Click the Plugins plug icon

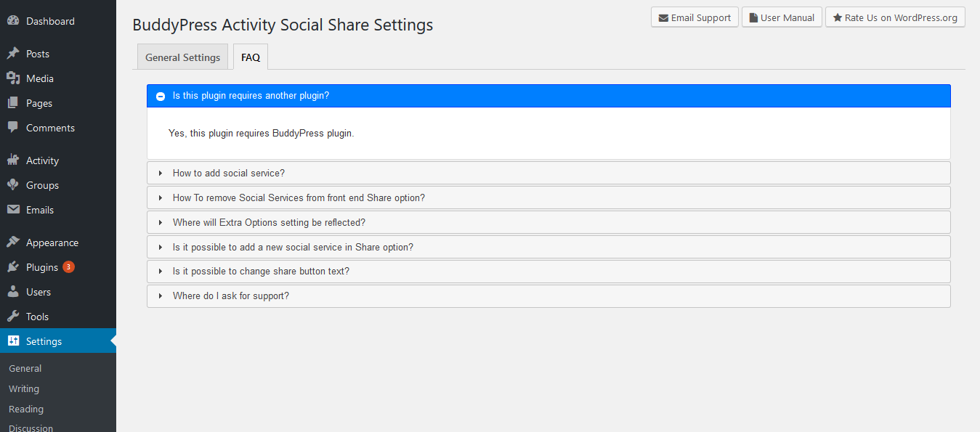(13, 267)
